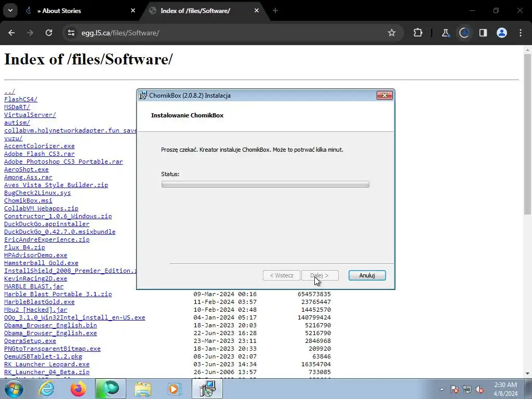Screen dimensions: 532x399
Task: Open Chrome three-dot menu
Action: pyautogui.click(x=521, y=33)
